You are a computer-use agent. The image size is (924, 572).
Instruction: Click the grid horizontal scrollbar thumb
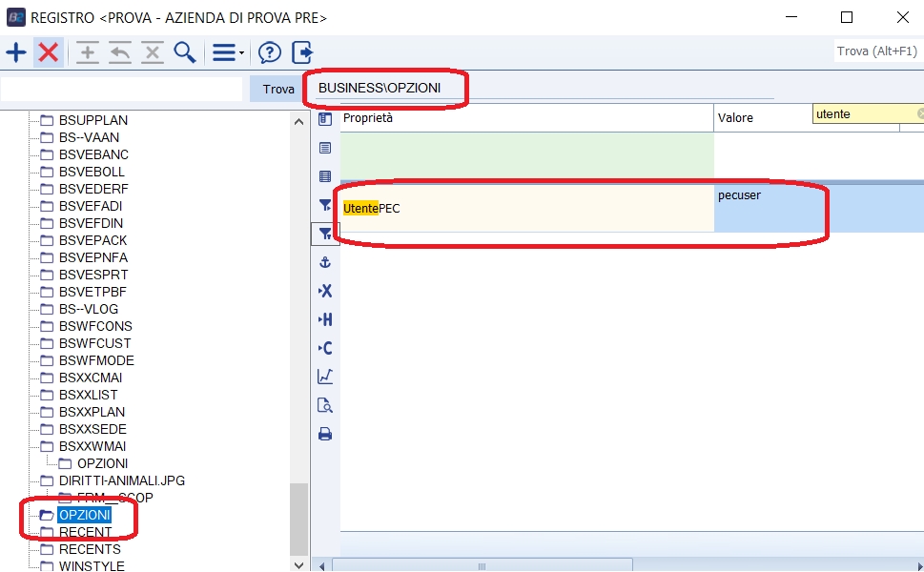click(x=483, y=566)
